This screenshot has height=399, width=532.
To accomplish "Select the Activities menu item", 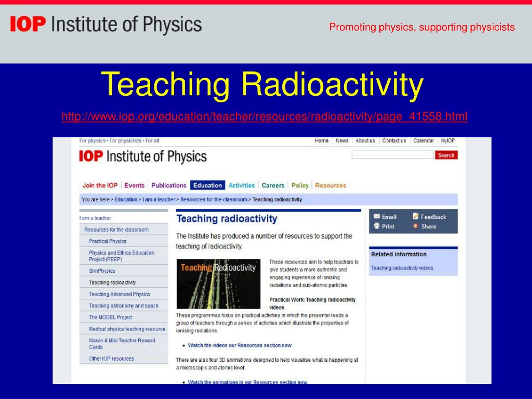I will 242,185.
